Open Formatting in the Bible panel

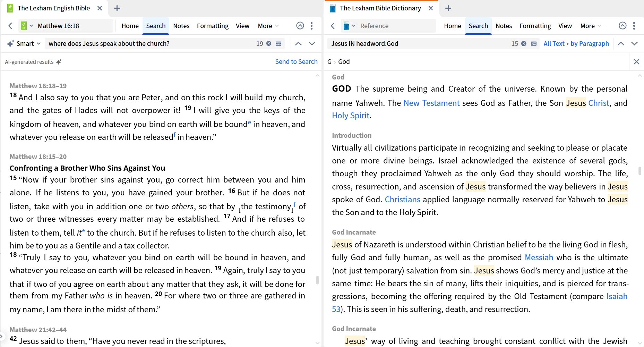pos(213,26)
